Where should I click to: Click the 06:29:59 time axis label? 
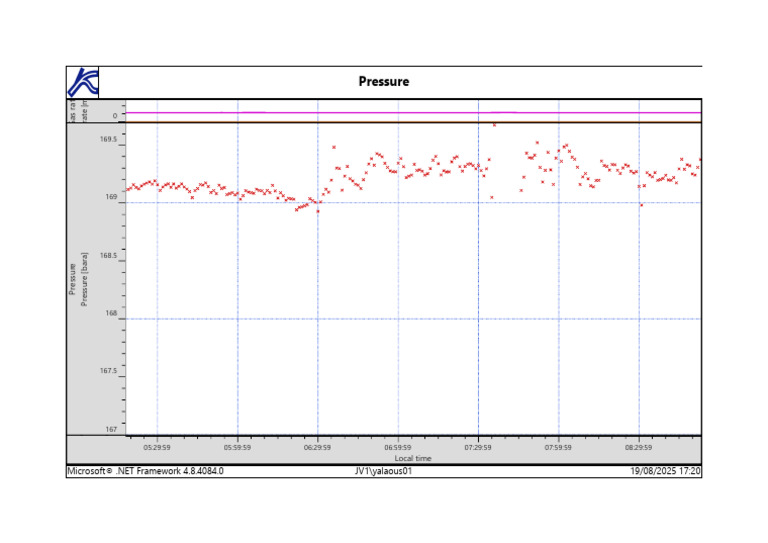317,448
